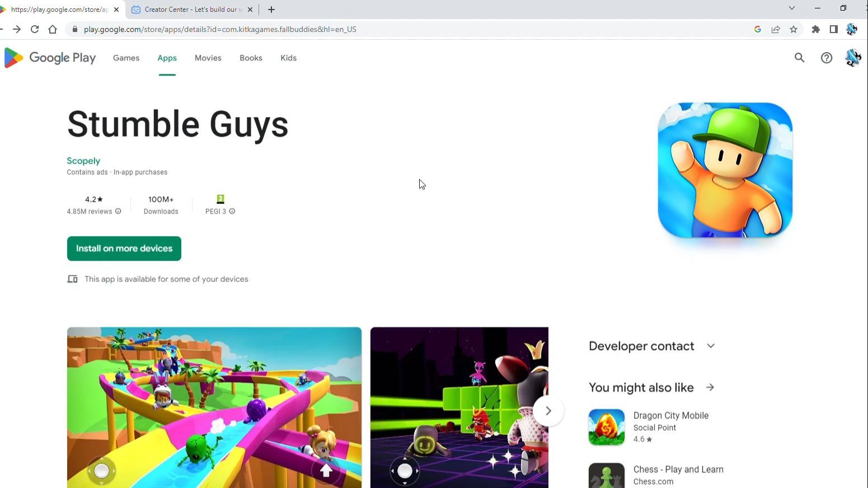Image resolution: width=868 pixels, height=488 pixels.
Task: Click the 4.2 star rating
Action: click(94, 199)
